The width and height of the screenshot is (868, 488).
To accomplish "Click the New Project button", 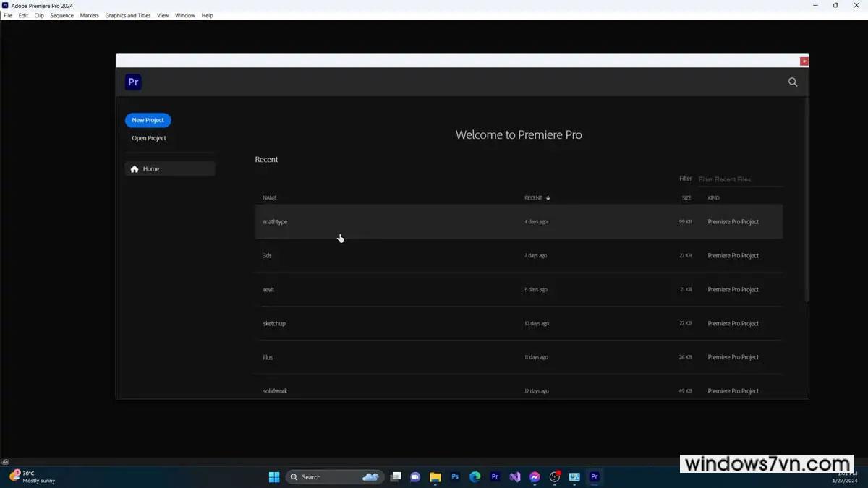I will click(x=148, y=120).
